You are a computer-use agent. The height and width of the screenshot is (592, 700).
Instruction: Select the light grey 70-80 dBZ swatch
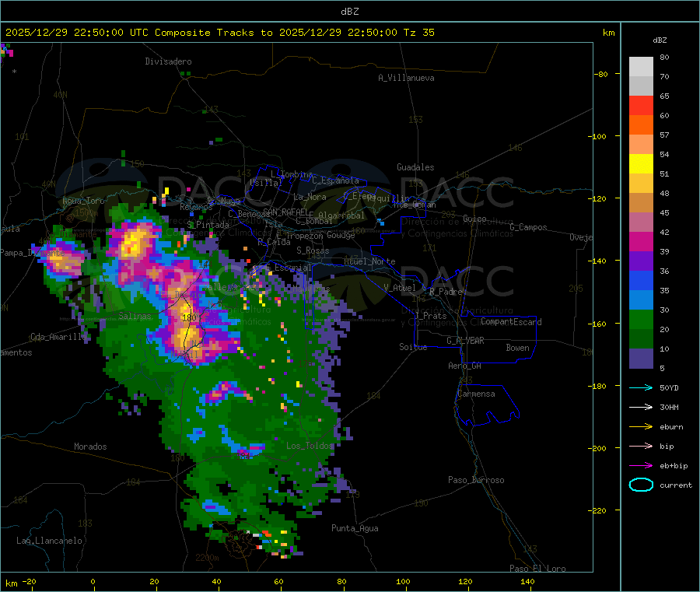(x=641, y=67)
